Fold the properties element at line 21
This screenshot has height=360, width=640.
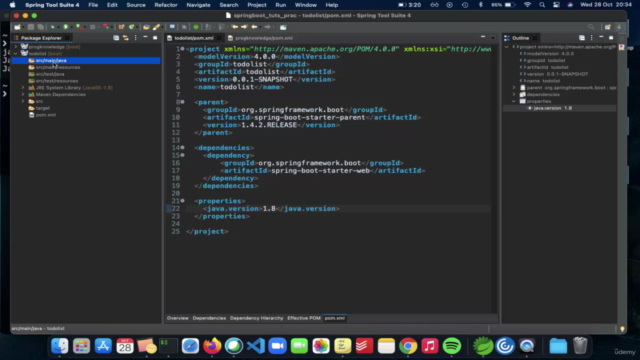[x=182, y=201]
